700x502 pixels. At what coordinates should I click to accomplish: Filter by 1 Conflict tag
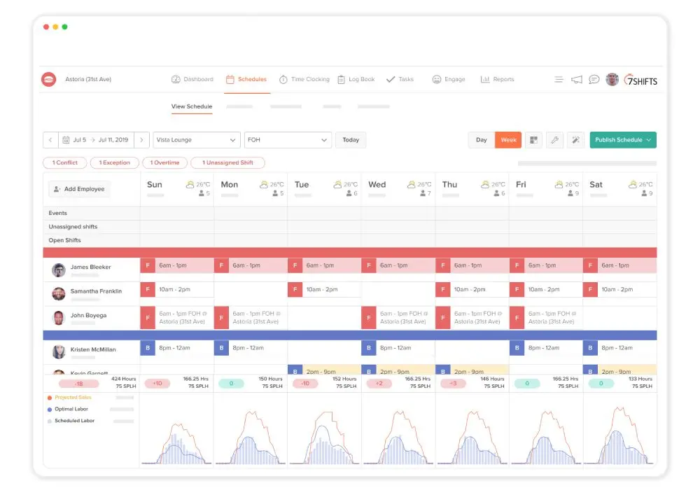(65, 163)
